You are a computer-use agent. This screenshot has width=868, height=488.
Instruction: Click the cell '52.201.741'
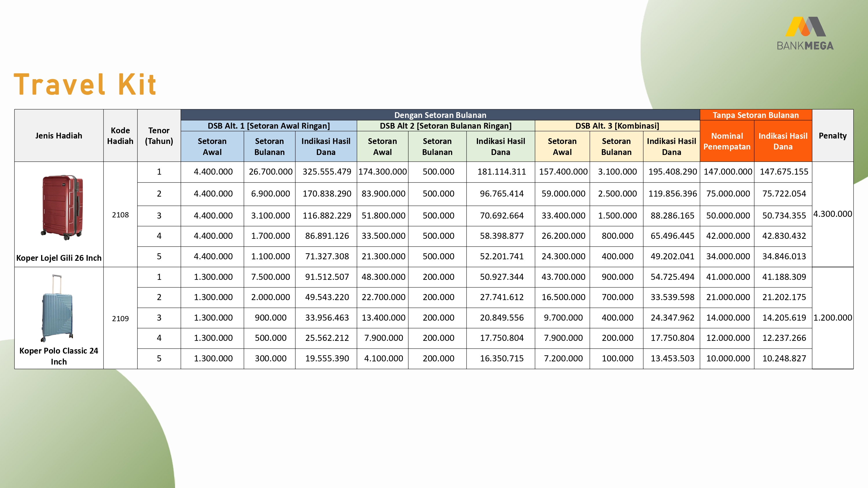[501, 256]
